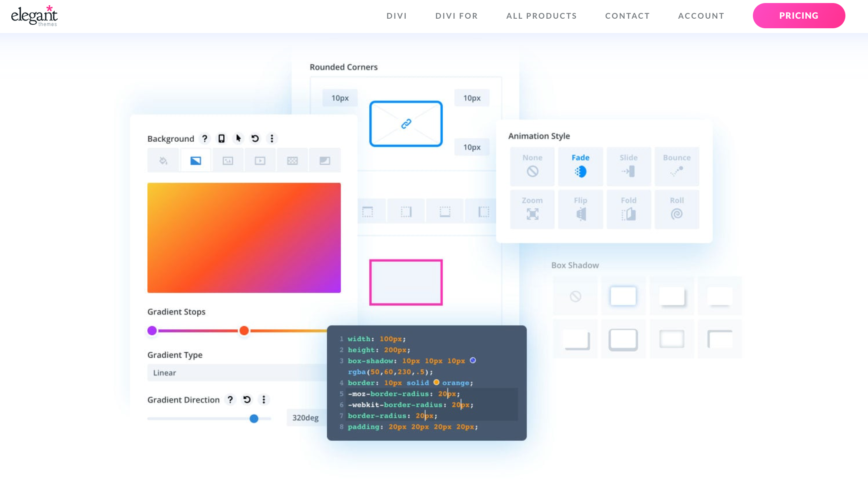Open the DIVI FOR menu
The image size is (868, 493).
(457, 16)
